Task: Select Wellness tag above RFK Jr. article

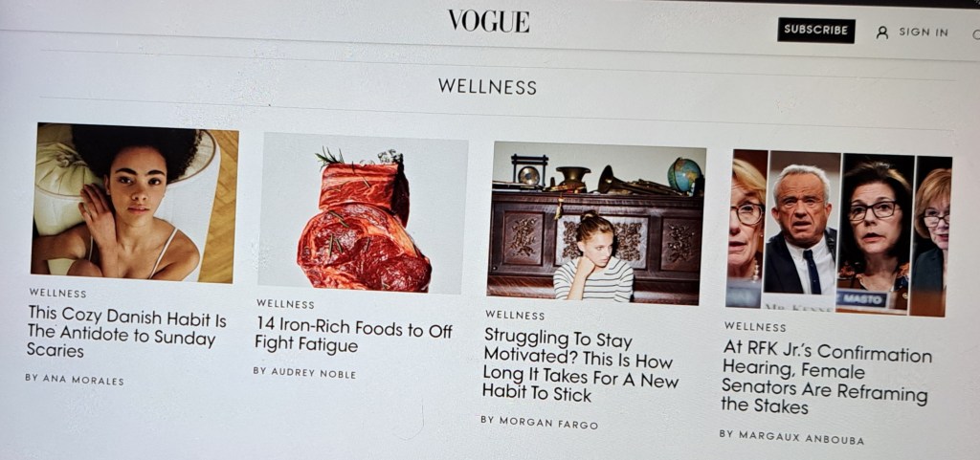Action: click(x=754, y=326)
